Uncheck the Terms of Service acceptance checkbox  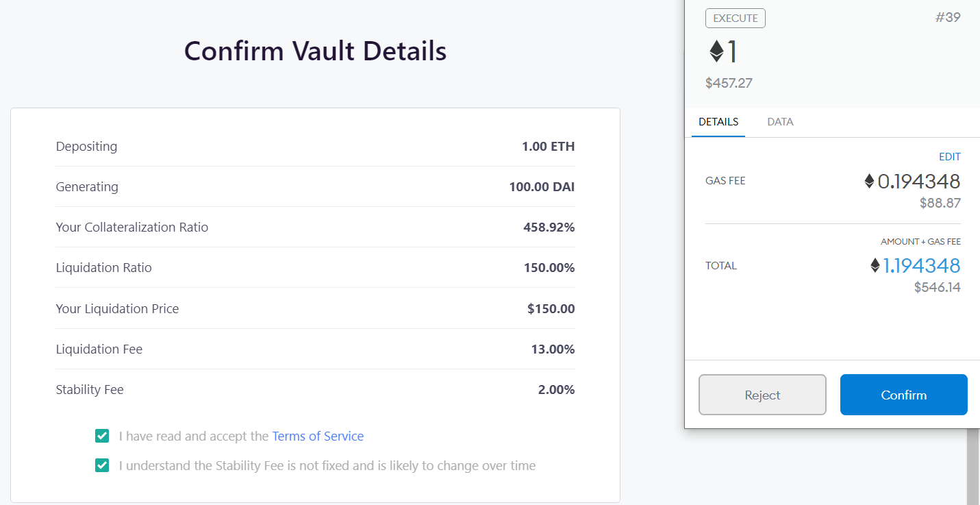(102, 436)
